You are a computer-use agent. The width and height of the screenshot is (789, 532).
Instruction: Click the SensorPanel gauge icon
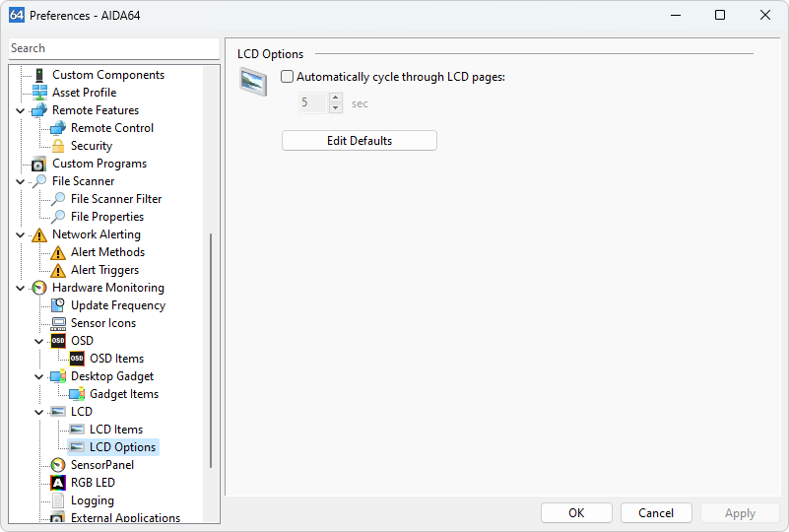tap(58, 465)
